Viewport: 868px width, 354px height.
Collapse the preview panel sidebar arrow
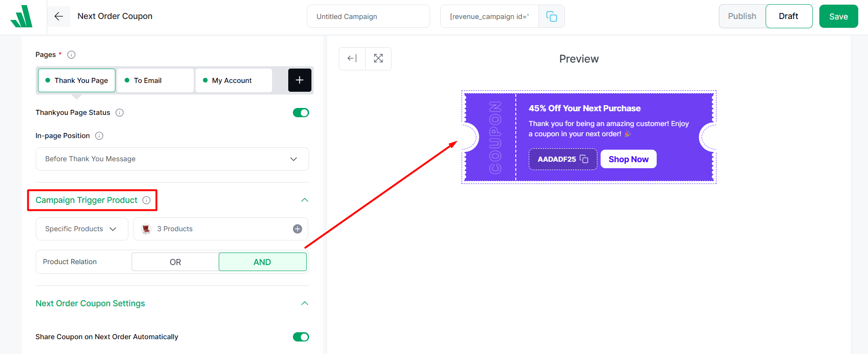pos(352,58)
